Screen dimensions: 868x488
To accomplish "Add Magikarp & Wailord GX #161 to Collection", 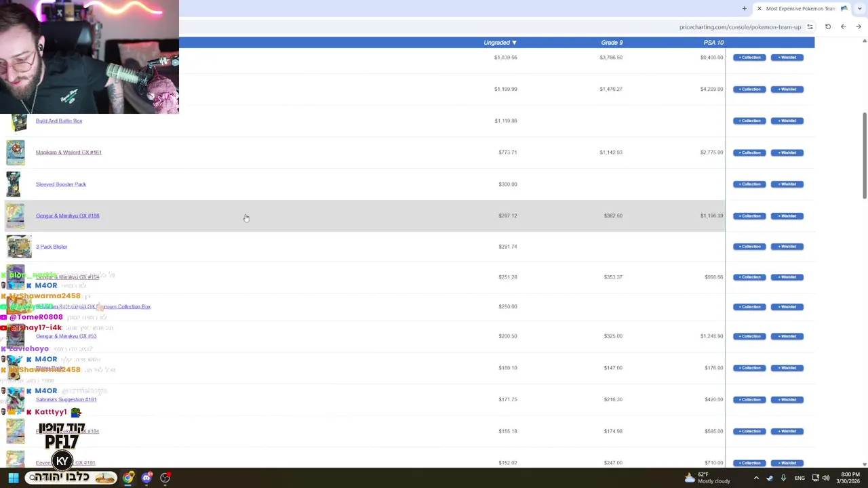I will (749, 152).
